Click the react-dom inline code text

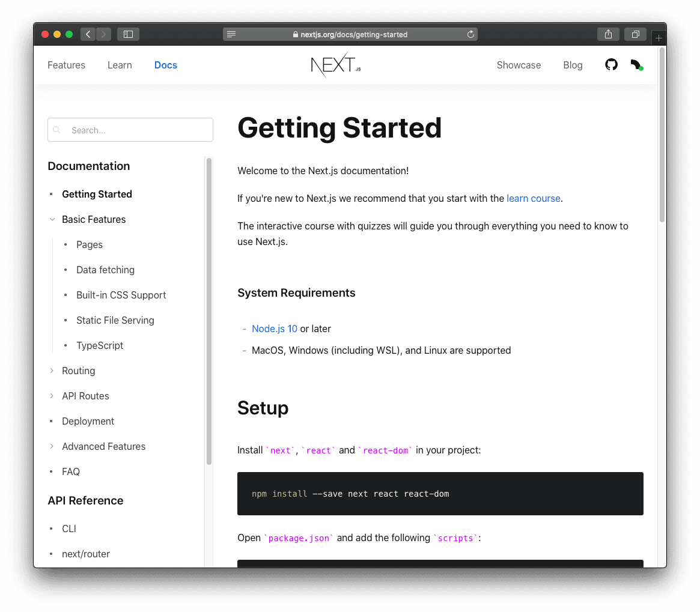coord(386,450)
